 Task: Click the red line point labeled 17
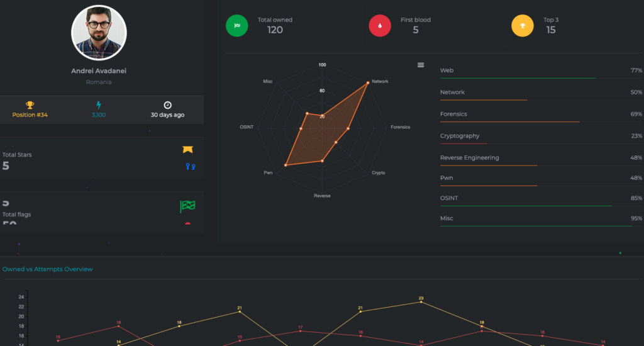(x=300, y=331)
